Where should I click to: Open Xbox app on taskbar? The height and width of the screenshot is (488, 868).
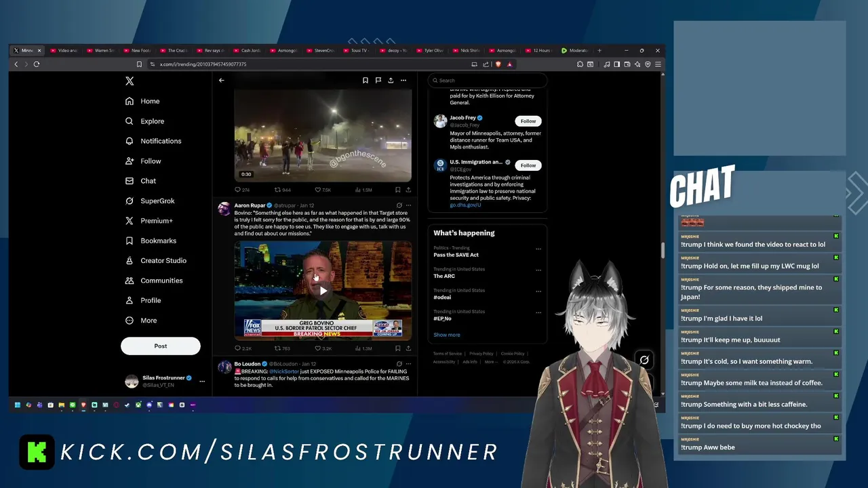138,405
